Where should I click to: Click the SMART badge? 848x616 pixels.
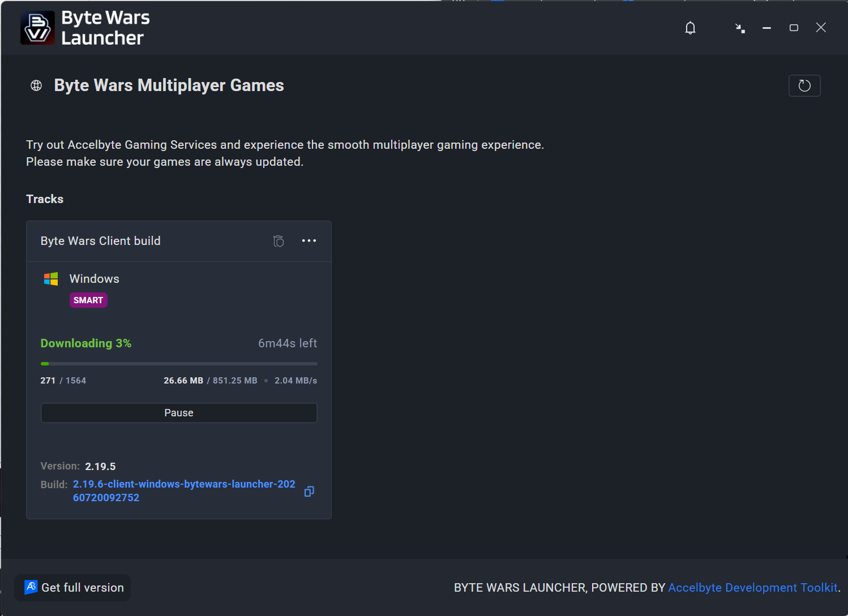[x=88, y=300]
